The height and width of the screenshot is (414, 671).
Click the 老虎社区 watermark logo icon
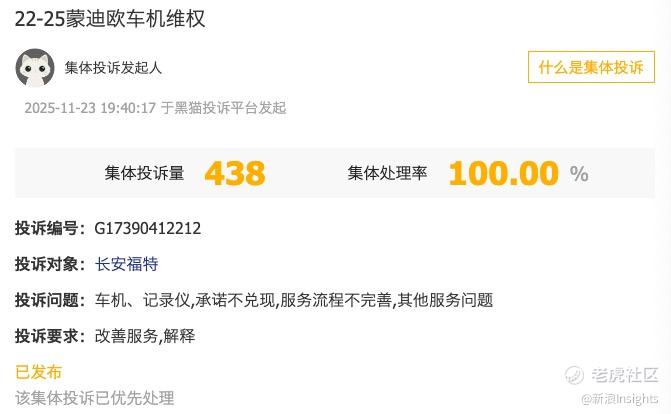[x=574, y=375]
